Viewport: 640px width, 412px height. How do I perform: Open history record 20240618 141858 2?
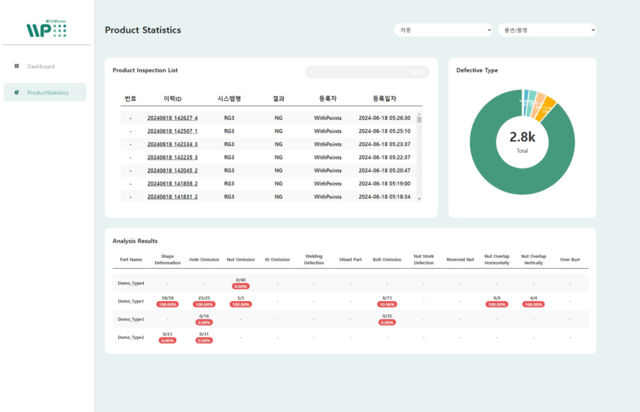(x=172, y=183)
